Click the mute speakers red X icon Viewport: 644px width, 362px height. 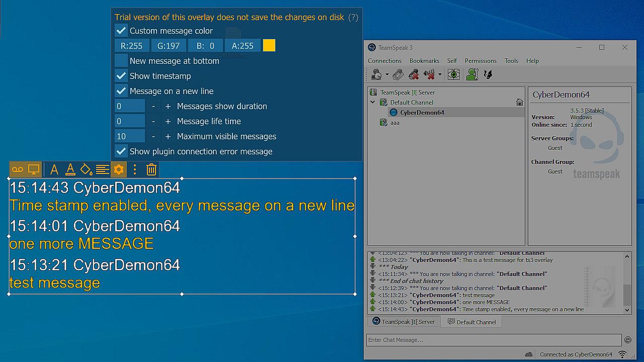tap(429, 74)
